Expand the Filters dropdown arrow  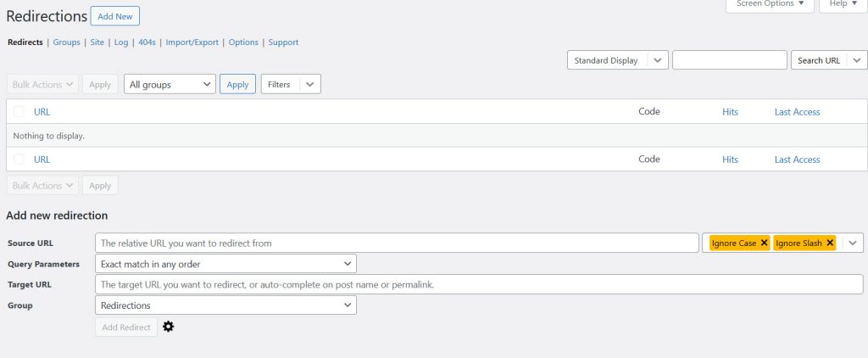pos(309,84)
